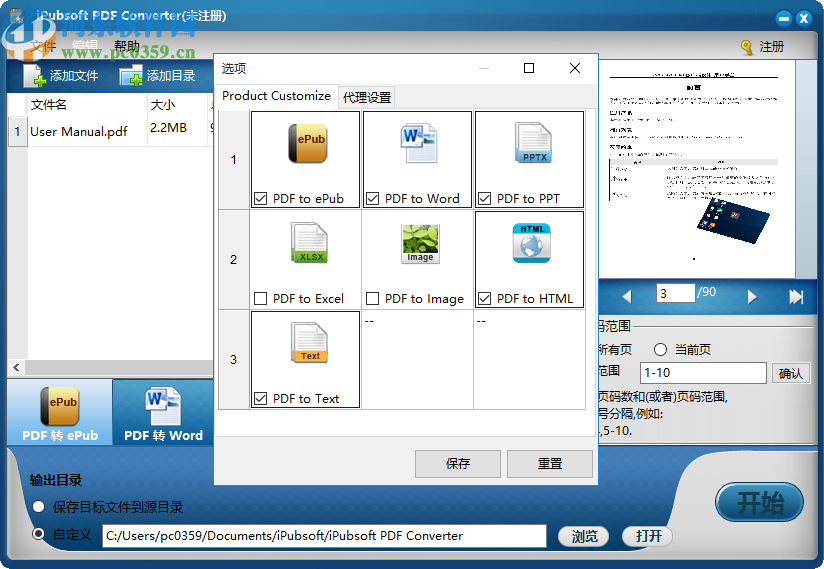Click the 添加目录 toolbar label
This screenshot has width=824, height=569.
click(x=171, y=76)
